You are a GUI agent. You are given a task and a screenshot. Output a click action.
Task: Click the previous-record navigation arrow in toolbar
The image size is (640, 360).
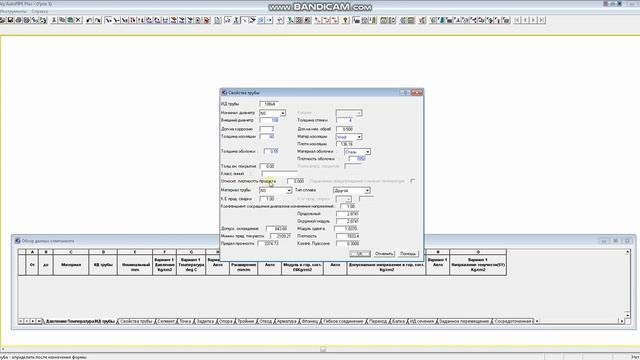pyautogui.click(x=525, y=20)
